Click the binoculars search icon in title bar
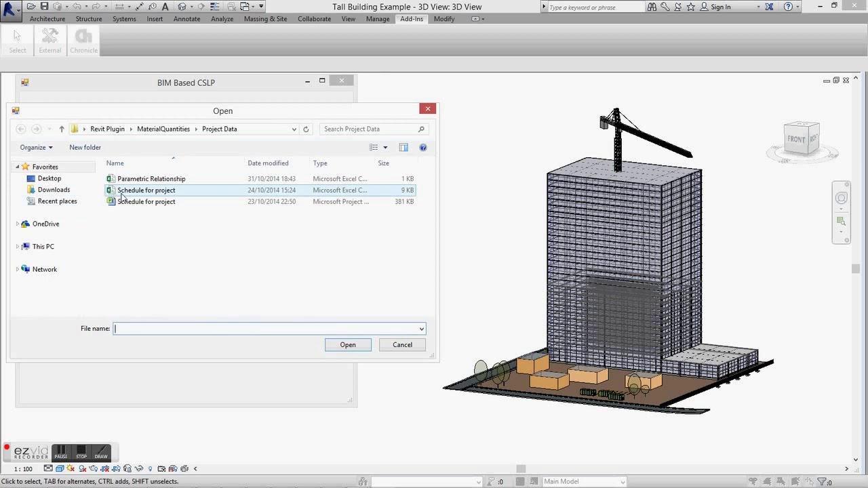Image resolution: width=868 pixels, height=488 pixels. tap(652, 7)
